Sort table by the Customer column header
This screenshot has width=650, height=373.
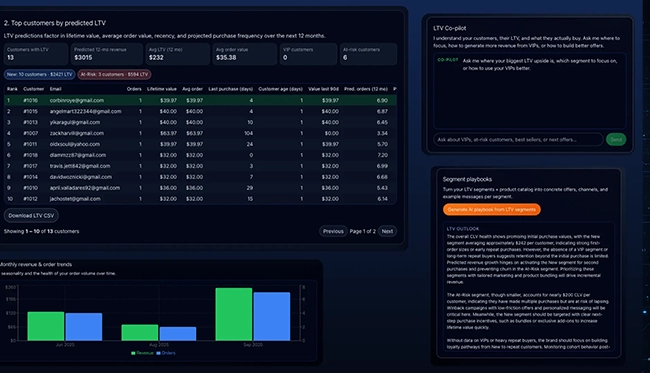[34, 89]
